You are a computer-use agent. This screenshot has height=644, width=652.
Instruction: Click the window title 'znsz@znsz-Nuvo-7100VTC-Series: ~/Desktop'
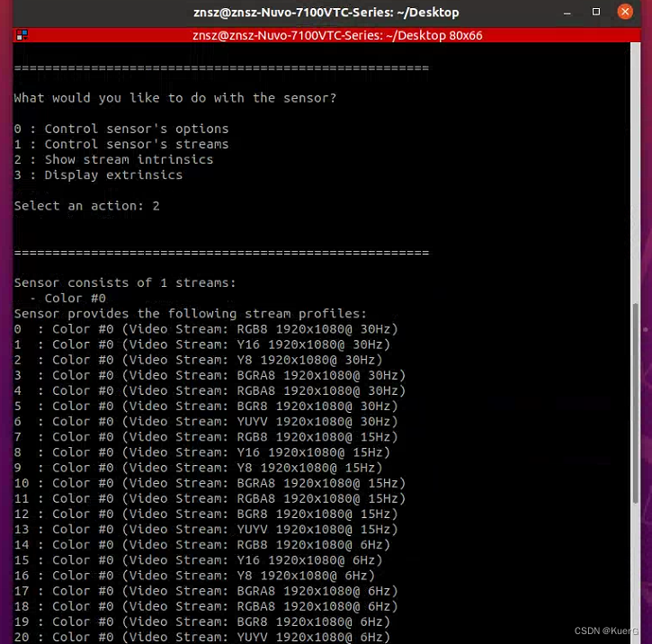326,13
